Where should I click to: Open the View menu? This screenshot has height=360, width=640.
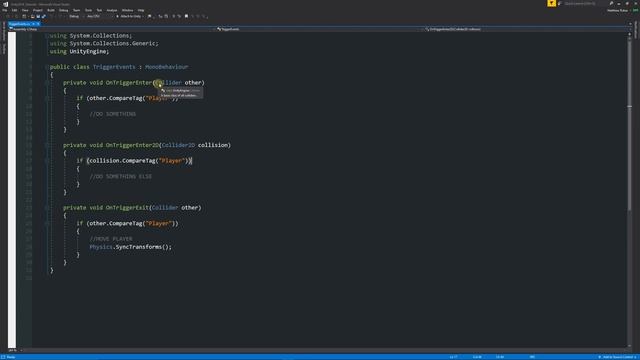[x=25, y=10]
